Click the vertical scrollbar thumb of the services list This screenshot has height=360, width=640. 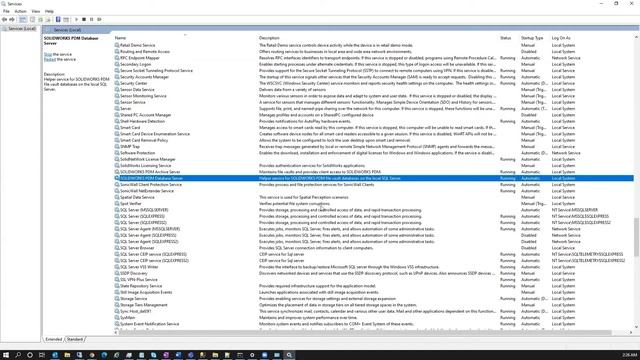(636, 238)
